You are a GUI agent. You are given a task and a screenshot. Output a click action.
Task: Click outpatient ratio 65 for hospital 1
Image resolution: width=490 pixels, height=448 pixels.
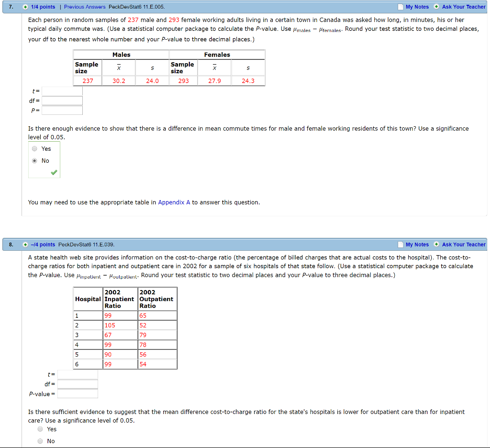[143, 316]
